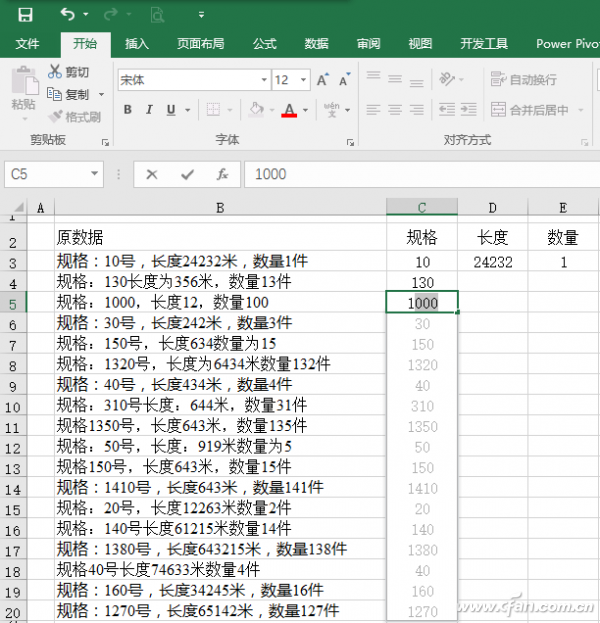This screenshot has width=600, height=623.
Task: Select cell D3 containing 24232
Action: click(493, 261)
